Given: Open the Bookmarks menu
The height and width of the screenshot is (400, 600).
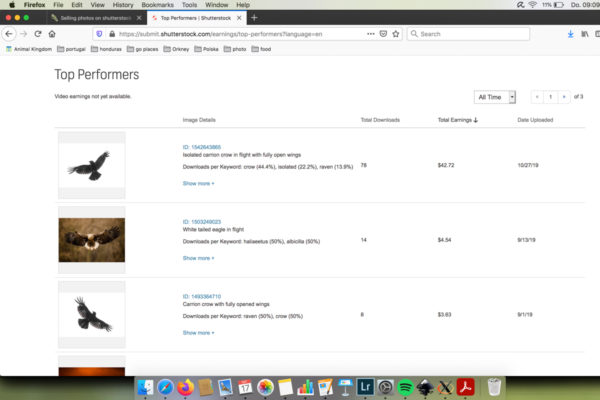Looking at the screenshot, I should click(x=157, y=5).
